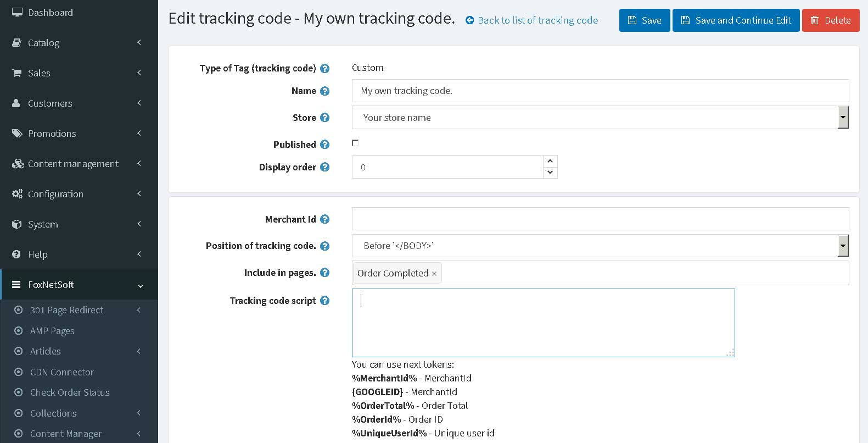Click help icon next to Position of tracking code
This screenshot has height=443, width=868.
pos(324,246)
